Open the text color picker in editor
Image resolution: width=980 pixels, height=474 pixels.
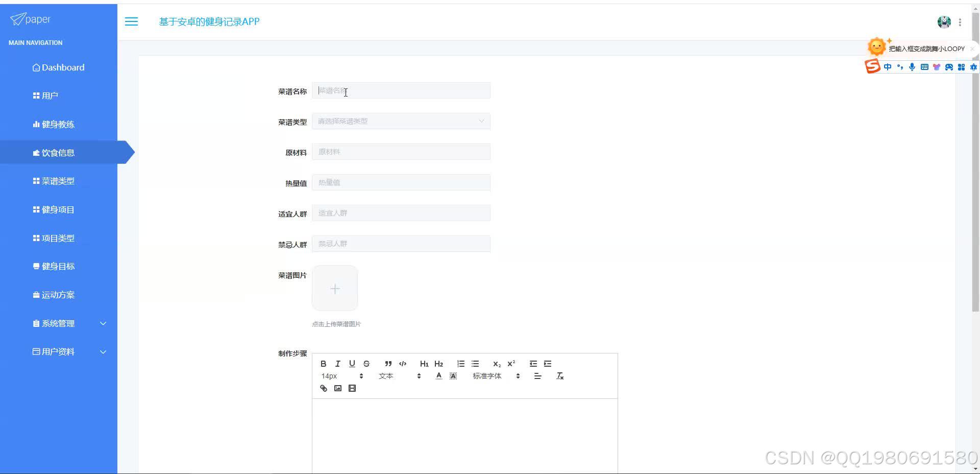click(x=438, y=375)
